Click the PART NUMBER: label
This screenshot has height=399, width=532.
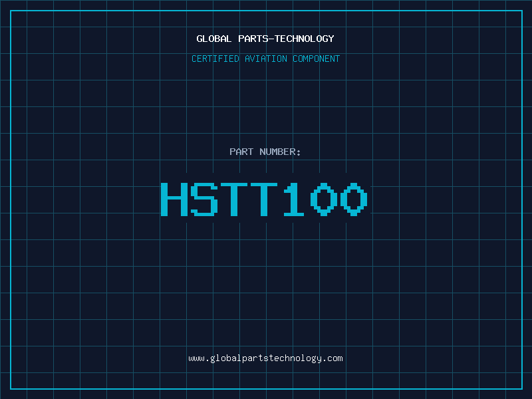tap(265, 152)
